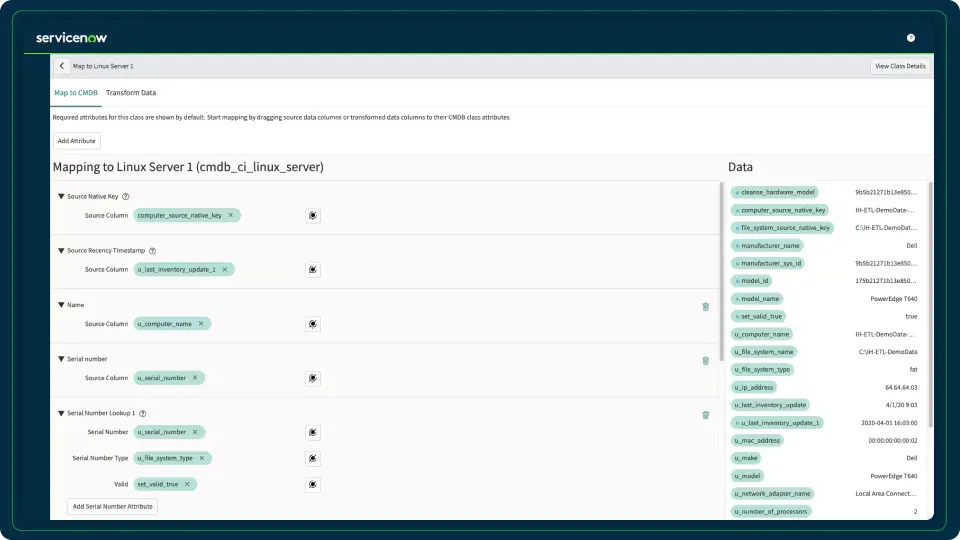Remove the u_serial_number chip in Serial Number Lookup 1

[x=195, y=432]
